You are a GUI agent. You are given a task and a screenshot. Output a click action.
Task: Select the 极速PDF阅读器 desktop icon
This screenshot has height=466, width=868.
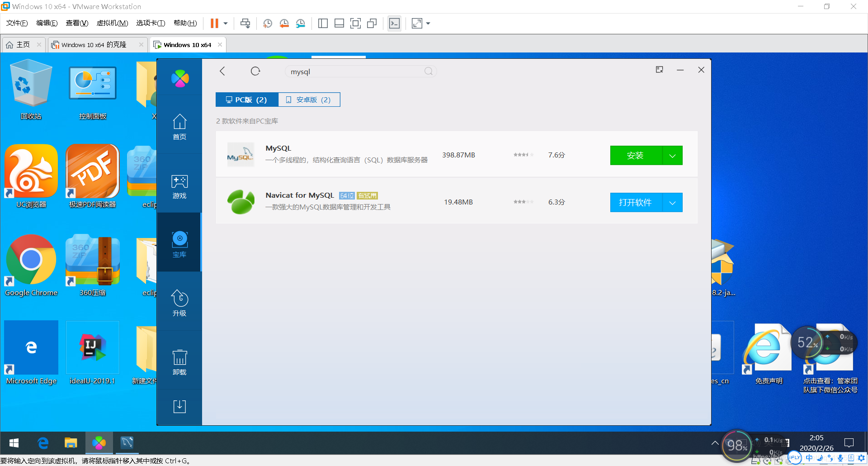click(93, 176)
